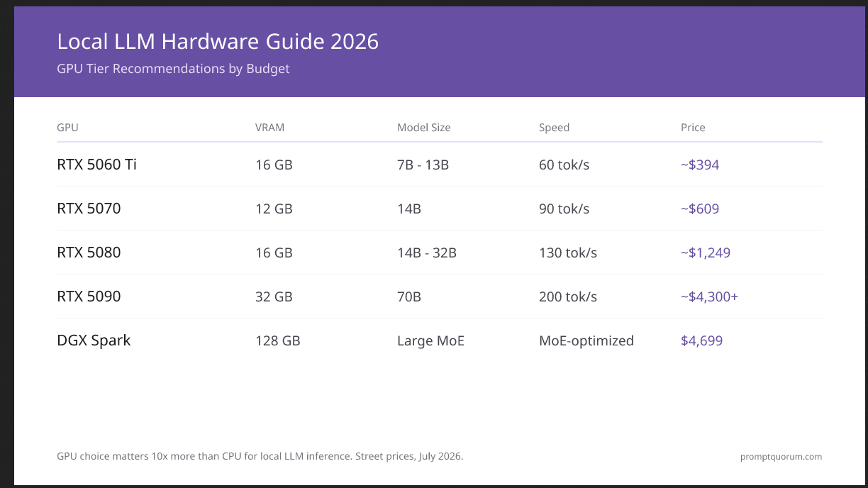Click the MoE-optimized speed cell
The width and height of the screenshot is (868, 488).
(586, 340)
